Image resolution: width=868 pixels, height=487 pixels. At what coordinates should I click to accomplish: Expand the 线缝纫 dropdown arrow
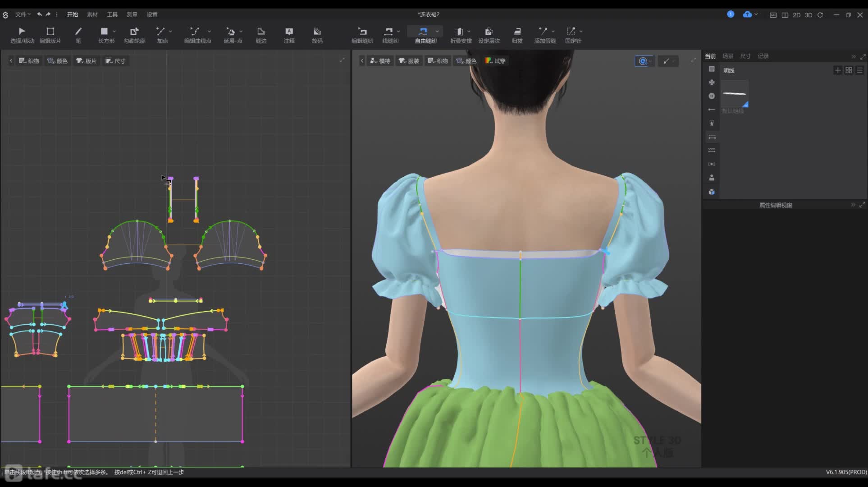tap(398, 31)
